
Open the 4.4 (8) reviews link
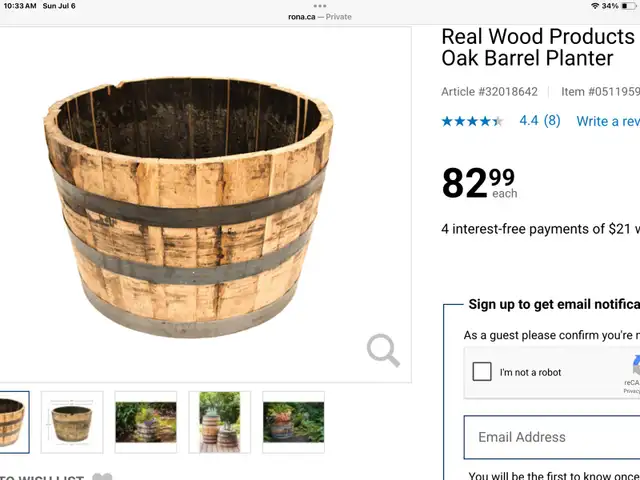pyautogui.click(x=540, y=120)
